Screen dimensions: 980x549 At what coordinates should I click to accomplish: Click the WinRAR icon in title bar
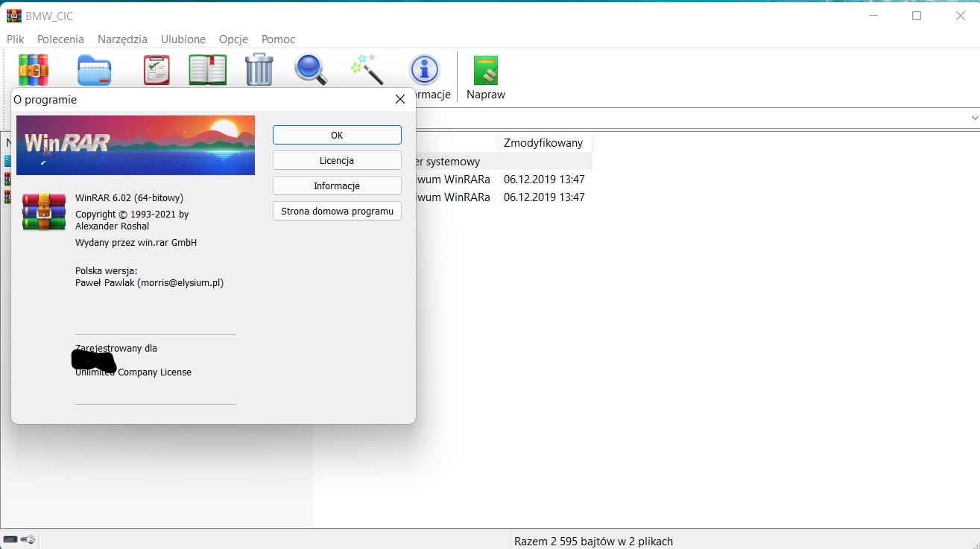click(x=14, y=16)
